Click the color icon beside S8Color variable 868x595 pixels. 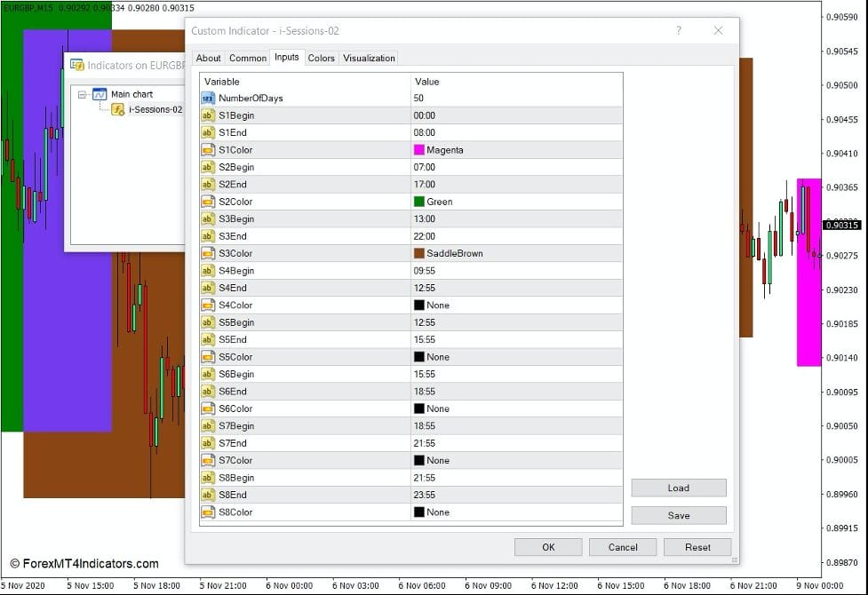click(208, 512)
